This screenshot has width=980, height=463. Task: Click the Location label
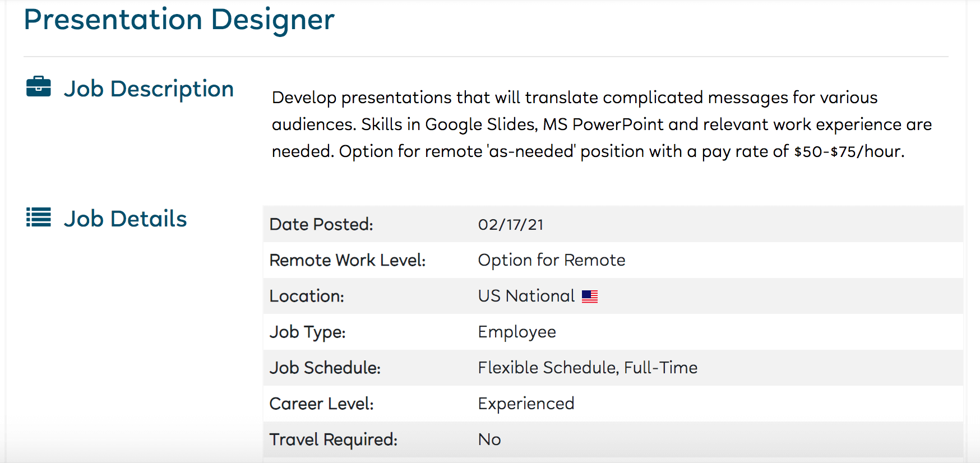pyautogui.click(x=307, y=296)
